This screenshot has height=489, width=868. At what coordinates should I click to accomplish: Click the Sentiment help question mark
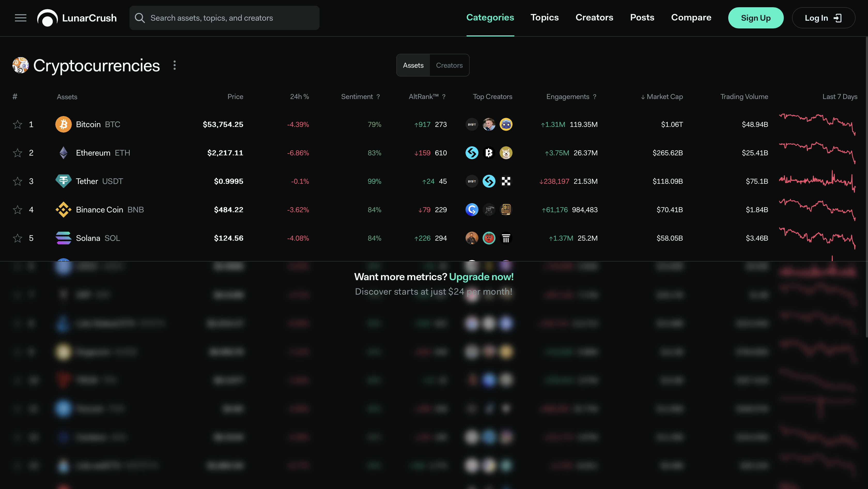point(378,97)
